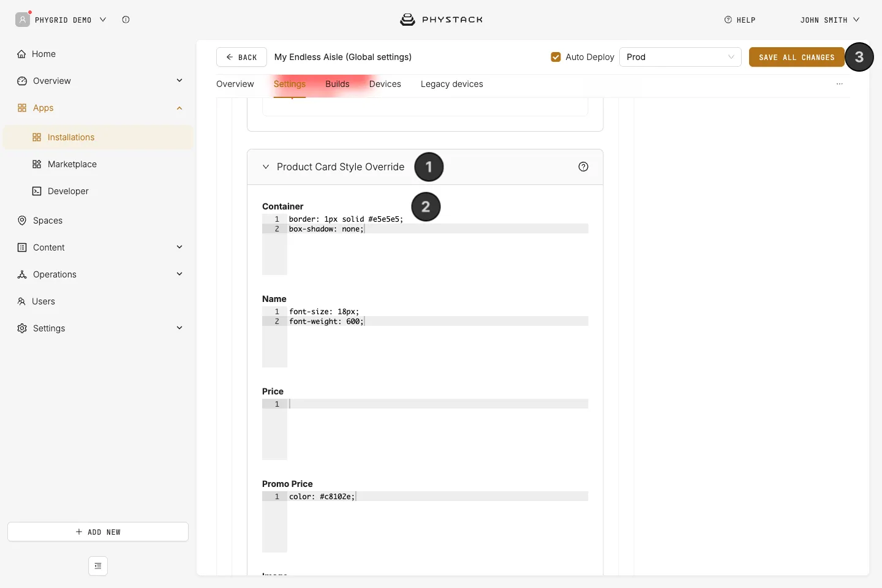This screenshot has width=882, height=588.
Task: Collapse the sidebar menu
Action: pos(98,566)
